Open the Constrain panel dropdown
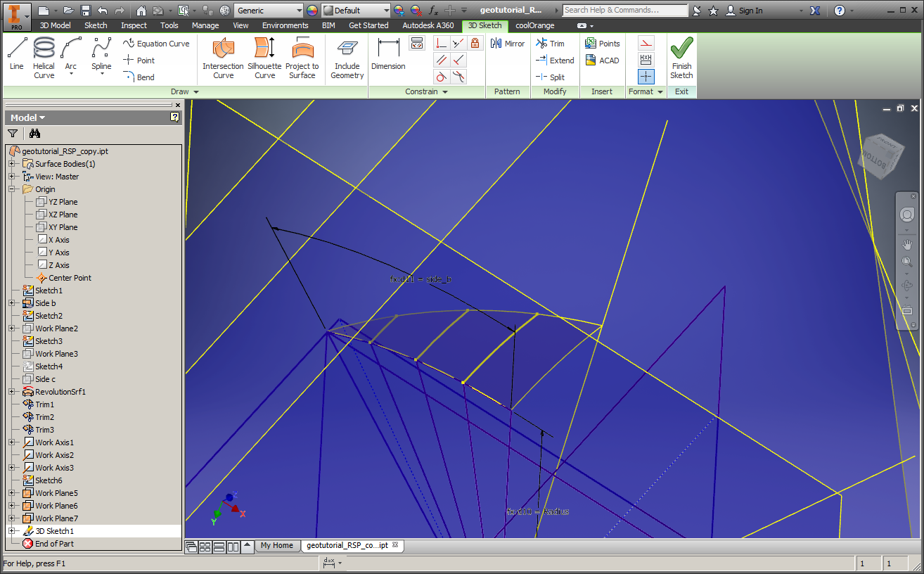924x574 pixels. click(427, 91)
